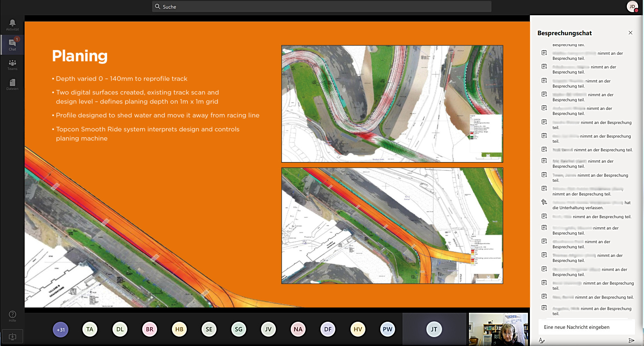This screenshot has height=346, width=644.
Task: Click the webcam video thumbnail
Action: pos(498,329)
